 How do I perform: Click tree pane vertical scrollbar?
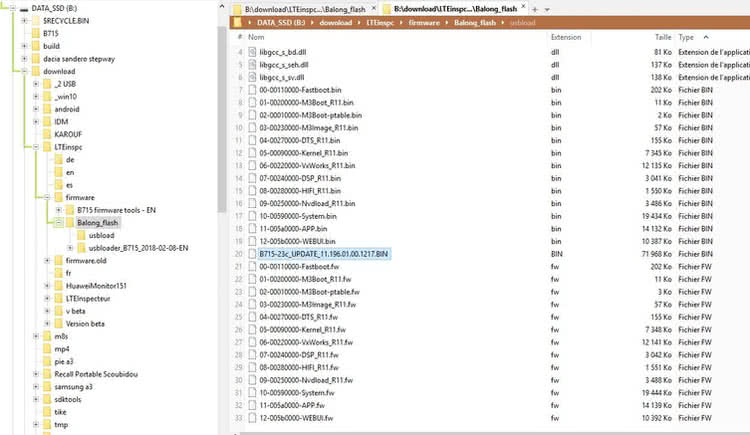221,120
